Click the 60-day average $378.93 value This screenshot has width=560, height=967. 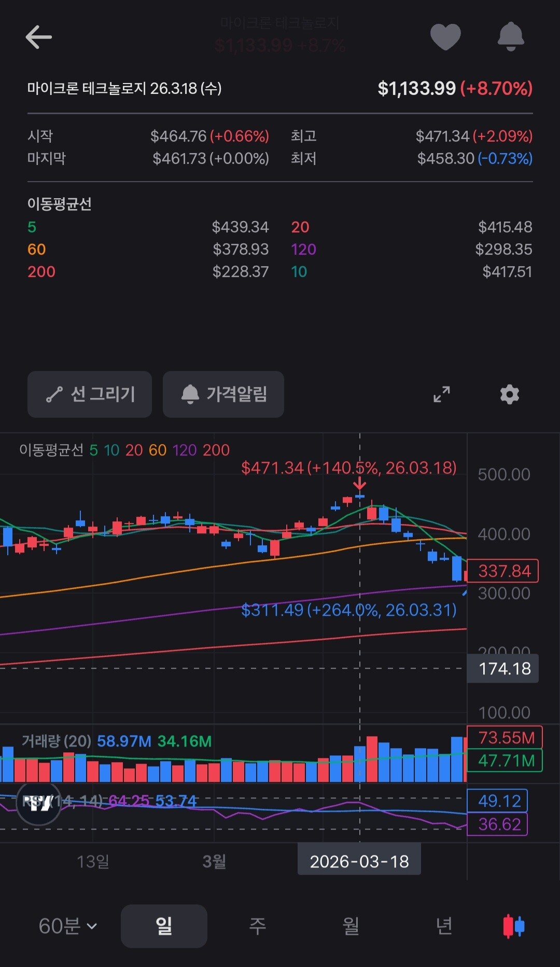coord(241,249)
